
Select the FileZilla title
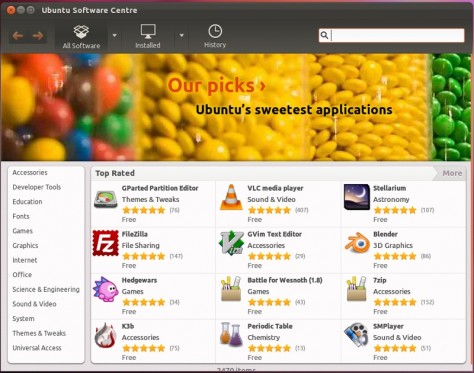(x=135, y=234)
